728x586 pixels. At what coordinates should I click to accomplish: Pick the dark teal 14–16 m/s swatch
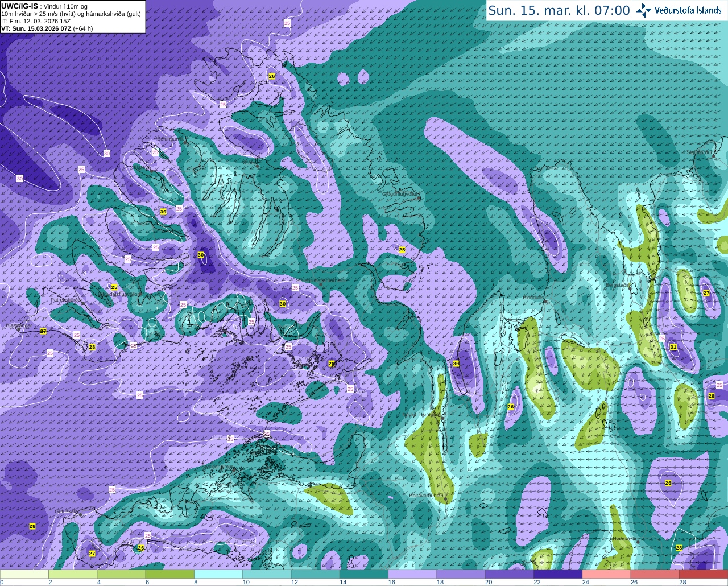coord(364,574)
